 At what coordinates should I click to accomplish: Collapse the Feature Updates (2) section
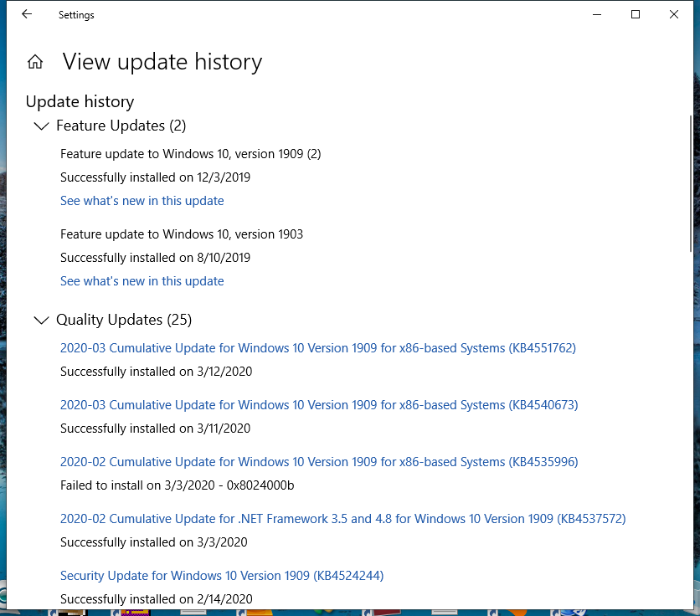[42, 126]
